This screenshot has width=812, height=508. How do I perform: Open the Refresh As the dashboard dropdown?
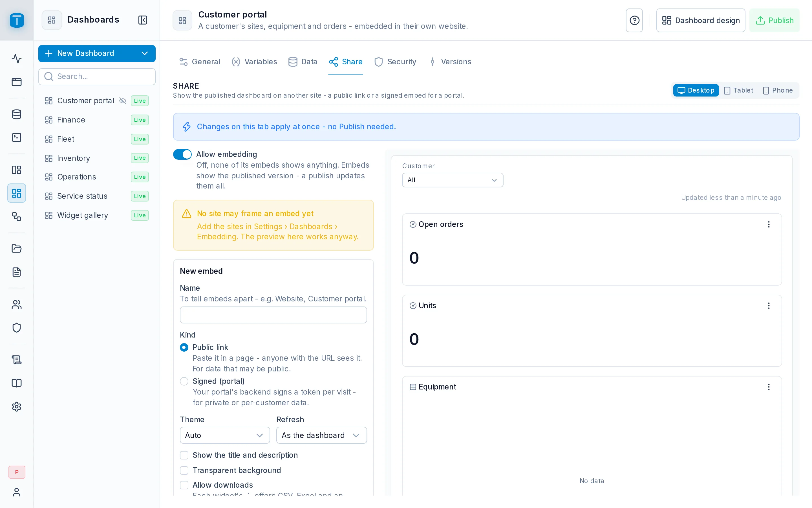321,435
